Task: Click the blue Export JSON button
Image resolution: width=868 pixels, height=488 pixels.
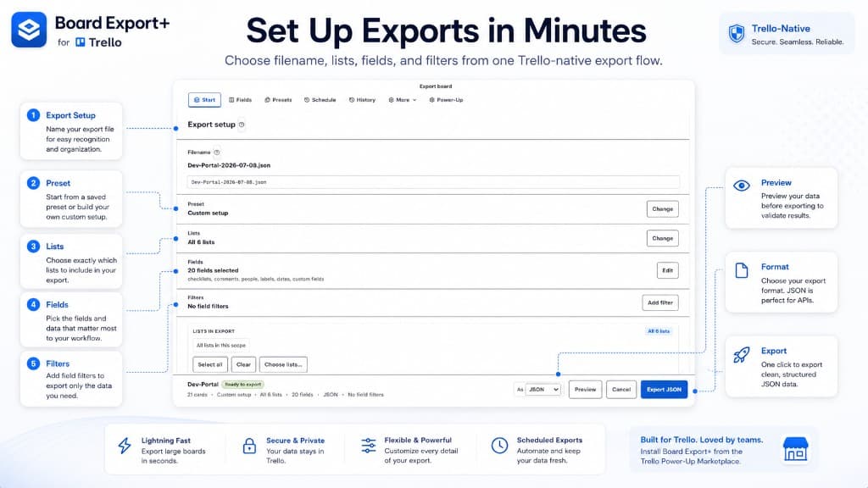Action: (665, 390)
